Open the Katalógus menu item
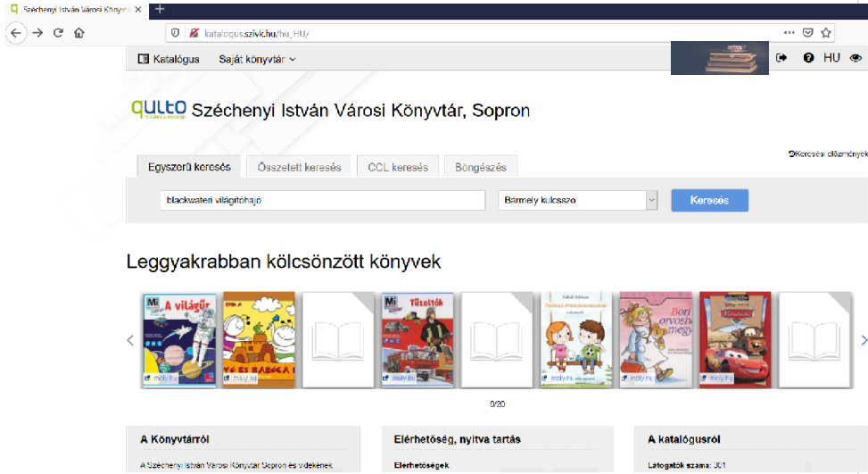Image resolution: width=868 pixels, height=474 pixels. tap(169, 59)
